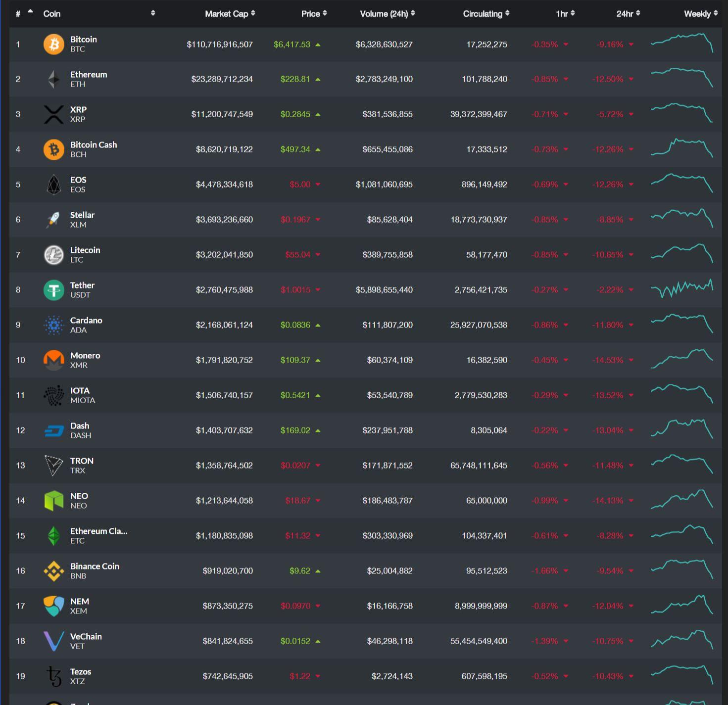Click Tether price $1.0015

[295, 290]
